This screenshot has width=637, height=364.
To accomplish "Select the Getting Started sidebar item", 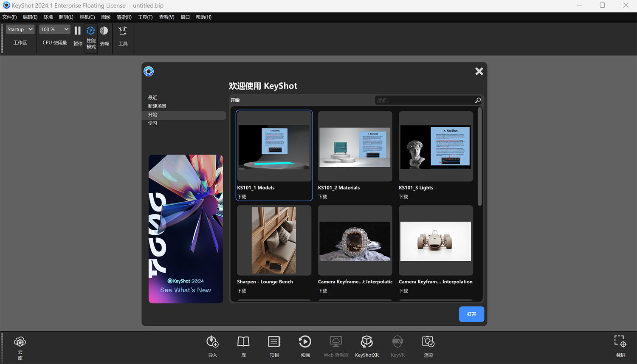I will 184,115.
